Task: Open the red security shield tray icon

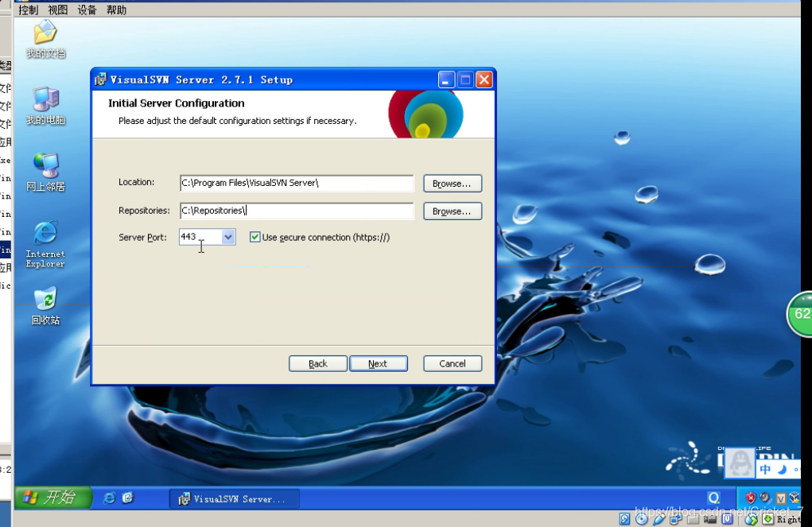Action: point(751,498)
